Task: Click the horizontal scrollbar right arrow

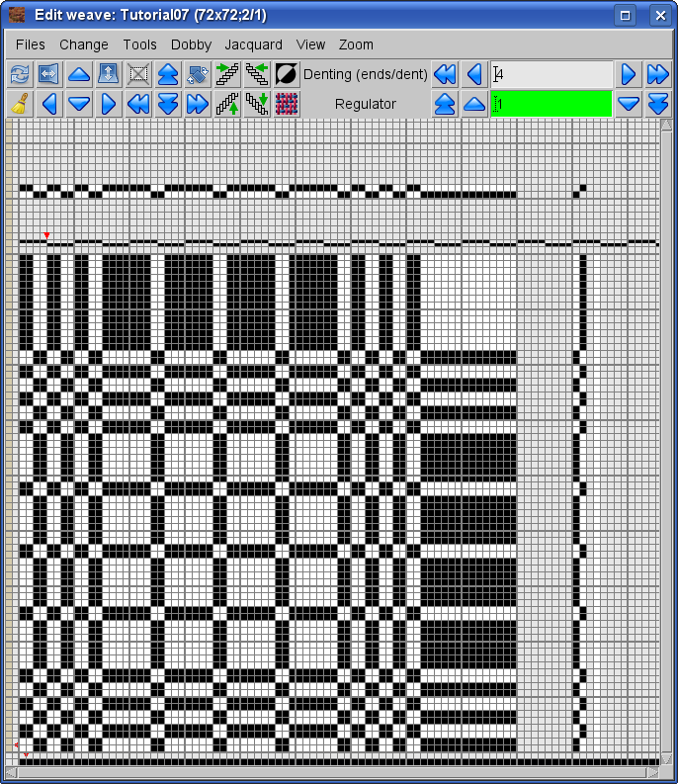Action: [x=653, y=772]
